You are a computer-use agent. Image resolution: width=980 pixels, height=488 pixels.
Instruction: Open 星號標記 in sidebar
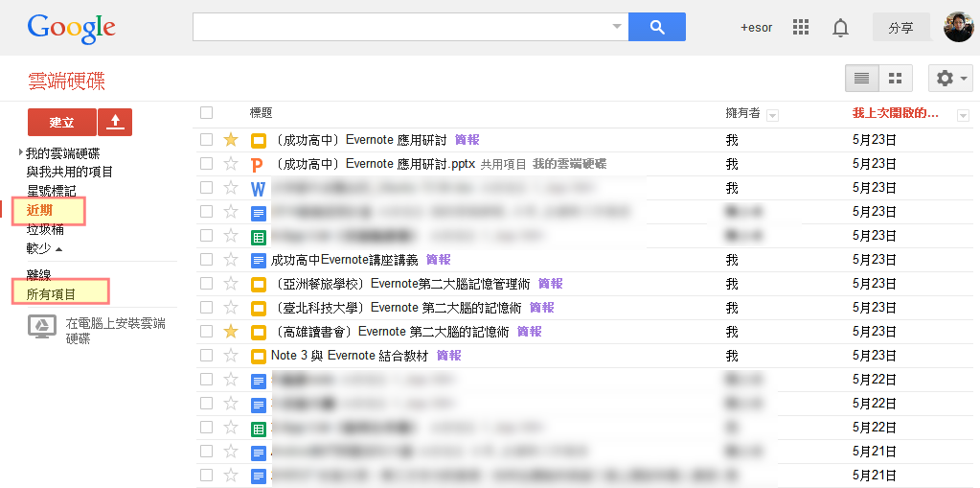[51, 191]
